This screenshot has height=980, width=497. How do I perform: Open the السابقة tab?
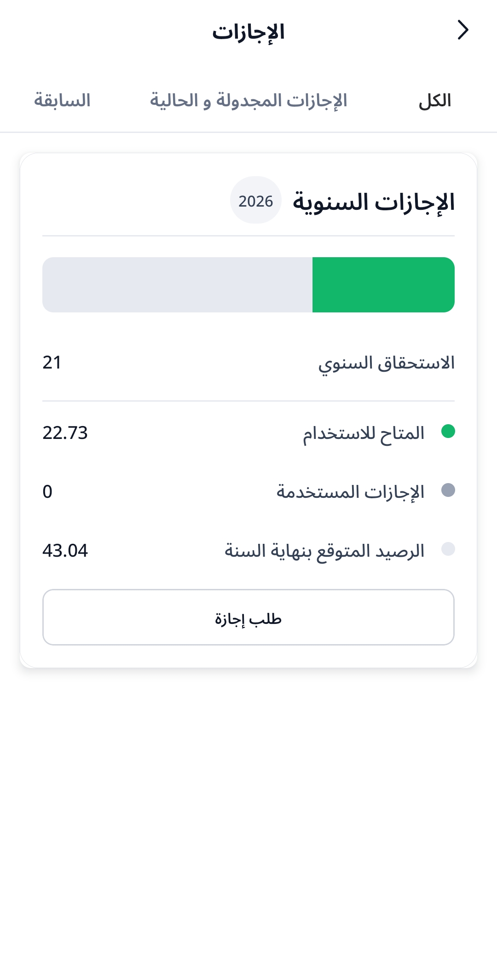(62, 101)
